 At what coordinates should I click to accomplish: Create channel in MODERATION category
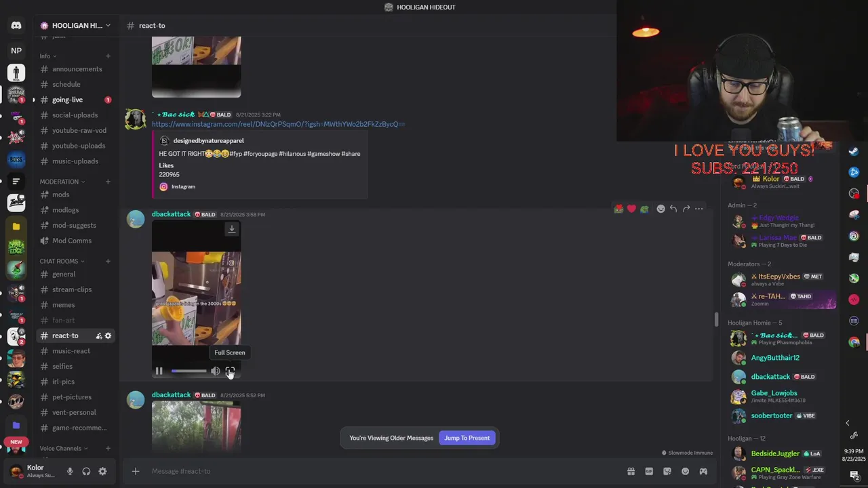(108, 182)
